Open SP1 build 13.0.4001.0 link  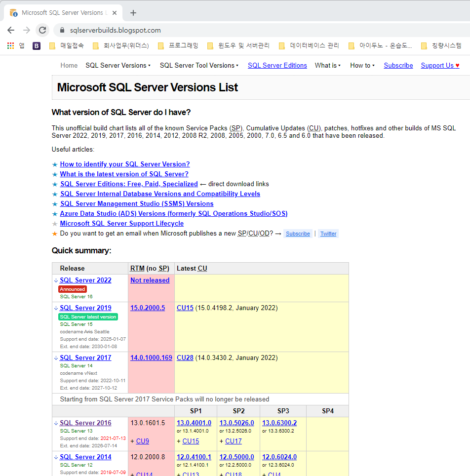pos(194,423)
